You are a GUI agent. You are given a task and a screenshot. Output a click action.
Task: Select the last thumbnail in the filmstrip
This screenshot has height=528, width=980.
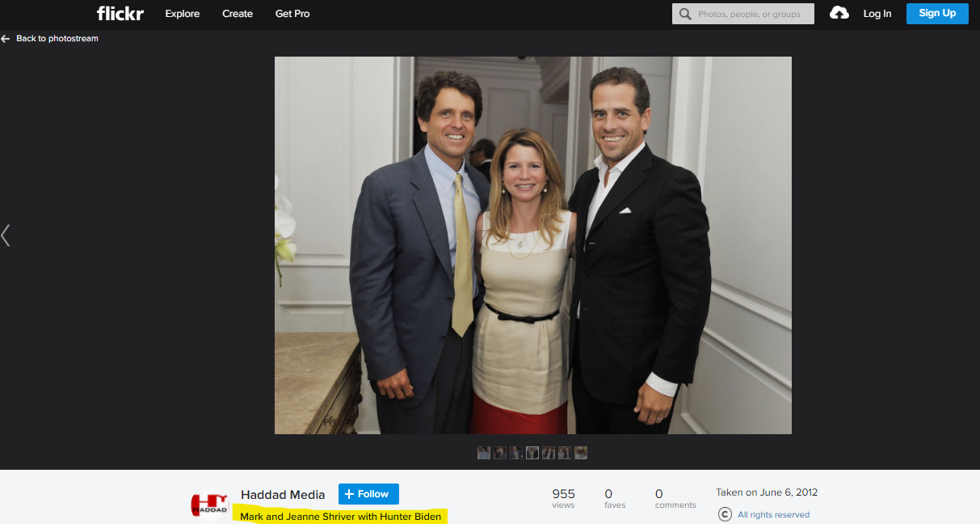point(581,453)
